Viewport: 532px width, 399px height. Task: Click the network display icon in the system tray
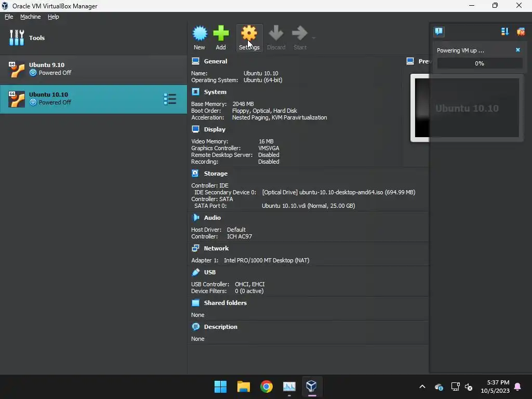click(455, 387)
